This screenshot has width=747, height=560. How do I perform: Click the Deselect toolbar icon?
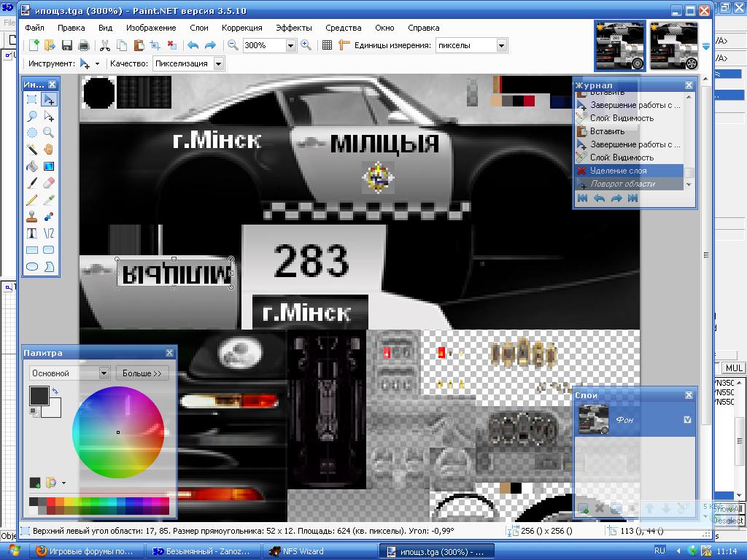tap(172, 45)
